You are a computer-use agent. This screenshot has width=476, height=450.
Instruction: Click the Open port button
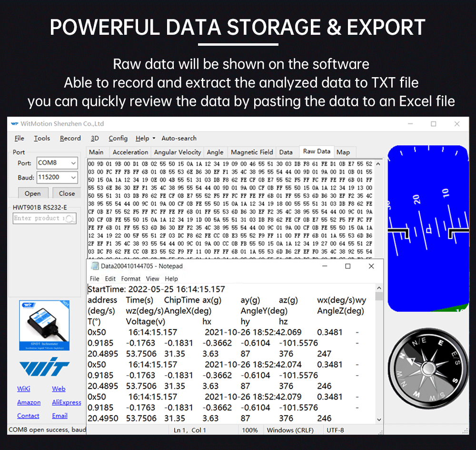tap(33, 193)
